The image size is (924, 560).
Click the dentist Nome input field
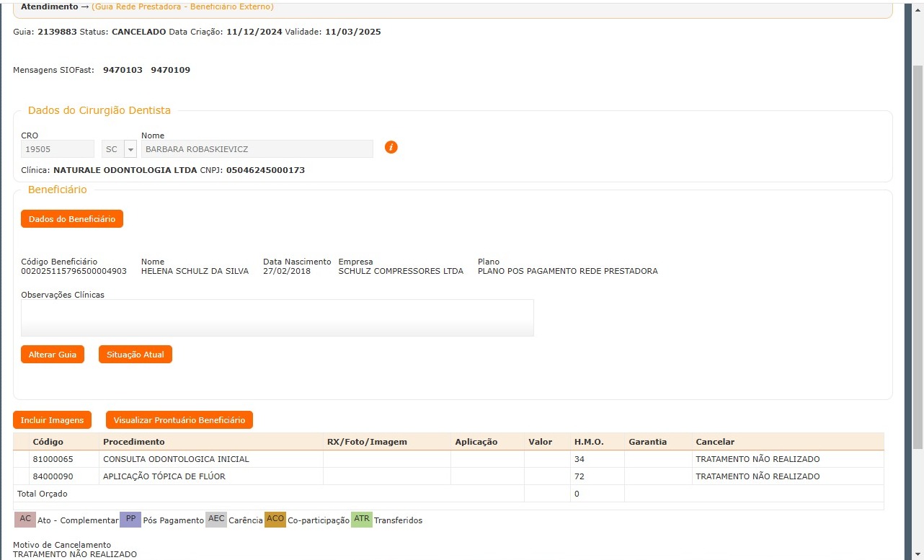[x=257, y=149]
